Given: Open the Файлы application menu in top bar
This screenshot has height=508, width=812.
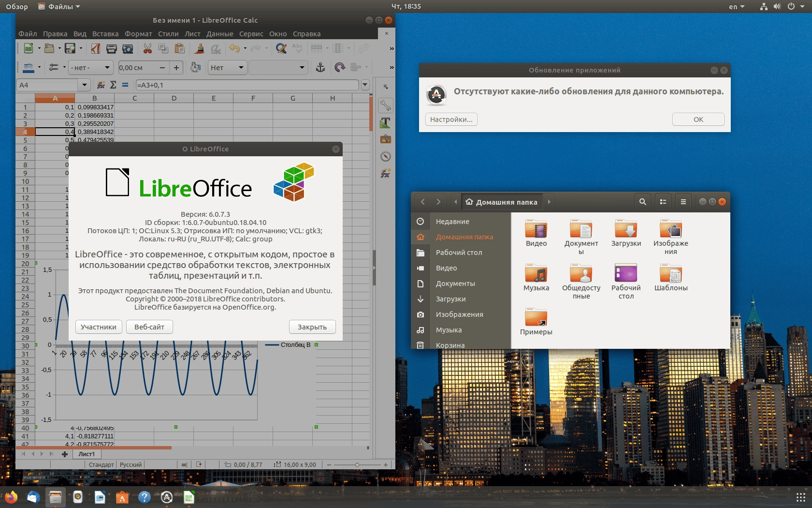Looking at the screenshot, I should click(59, 6).
